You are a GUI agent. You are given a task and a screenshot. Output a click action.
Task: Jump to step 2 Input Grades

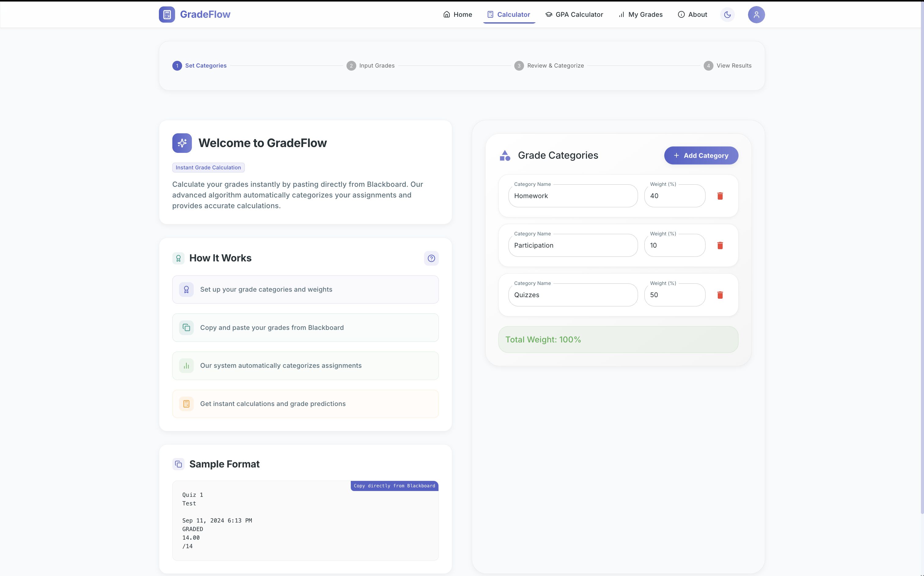pyautogui.click(x=370, y=65)
